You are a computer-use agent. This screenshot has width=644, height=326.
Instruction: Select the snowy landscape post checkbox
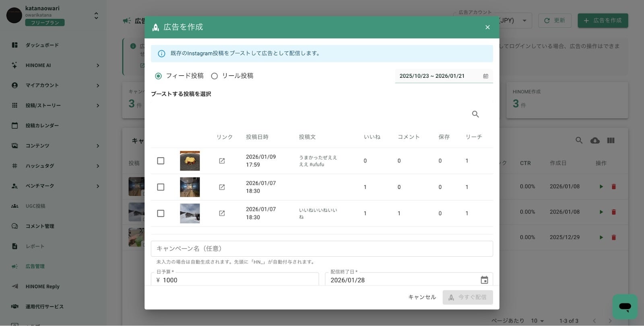pyautogui.click(x=161, y=214)
